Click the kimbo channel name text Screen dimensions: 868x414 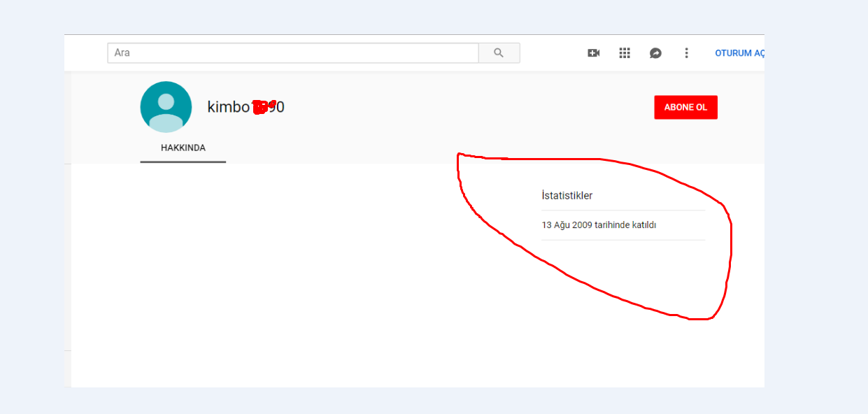(246, 107)
